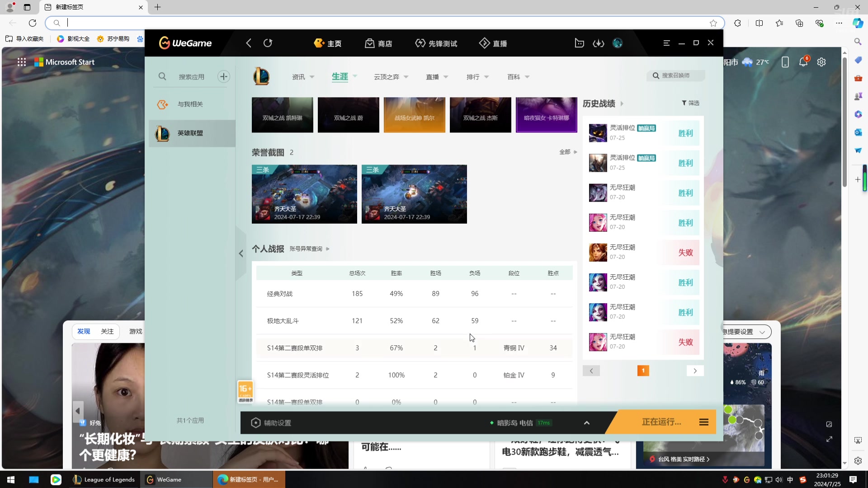Open the 影视大全 bookmark

[x=73, y=39]
